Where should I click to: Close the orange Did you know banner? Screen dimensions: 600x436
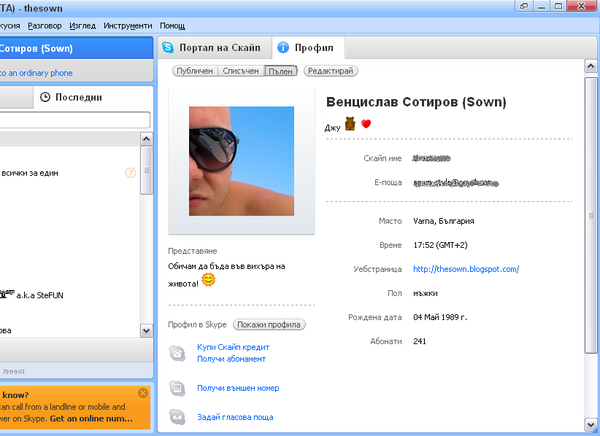tap(143, 393)
